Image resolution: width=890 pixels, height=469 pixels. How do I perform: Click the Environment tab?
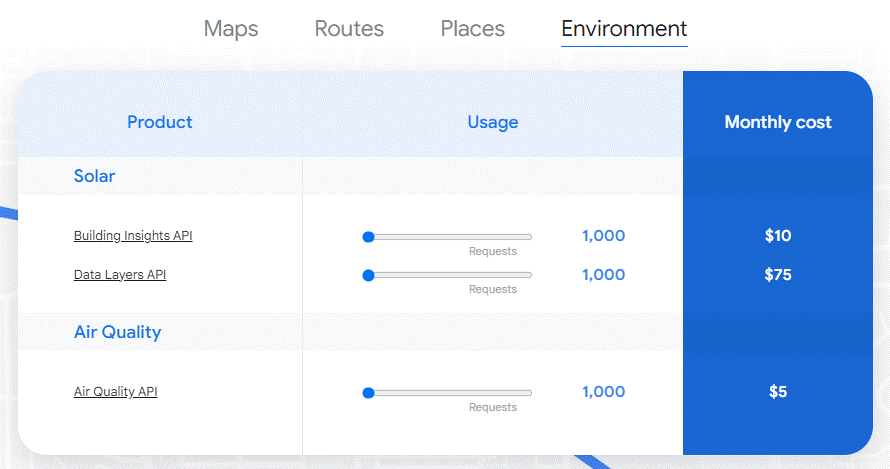click(624, 28)
